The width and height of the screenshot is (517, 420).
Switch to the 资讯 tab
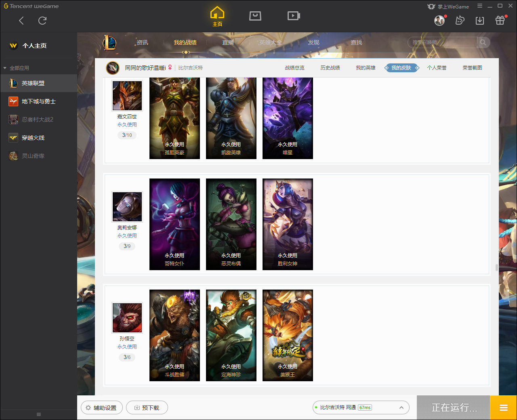[142, 42]
